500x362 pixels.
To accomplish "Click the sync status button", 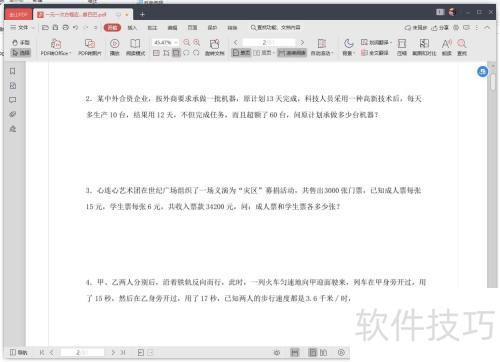I will (x=416, y=28).
